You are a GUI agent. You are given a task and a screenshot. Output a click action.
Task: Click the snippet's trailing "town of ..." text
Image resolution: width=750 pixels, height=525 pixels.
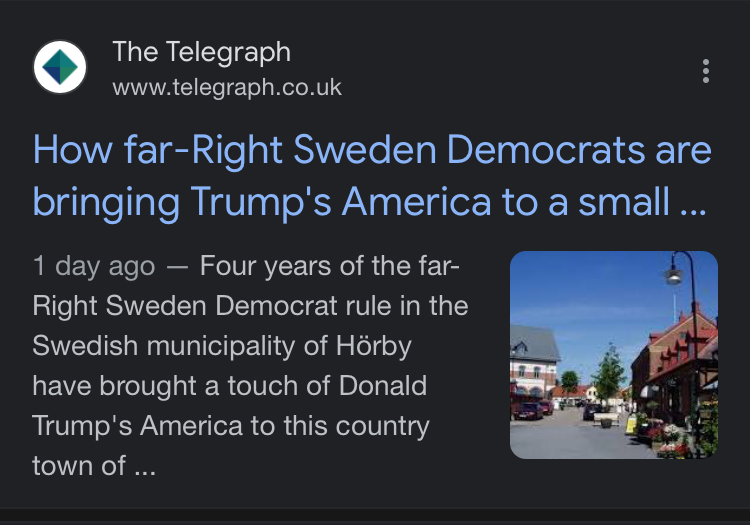tap(94, 465)
